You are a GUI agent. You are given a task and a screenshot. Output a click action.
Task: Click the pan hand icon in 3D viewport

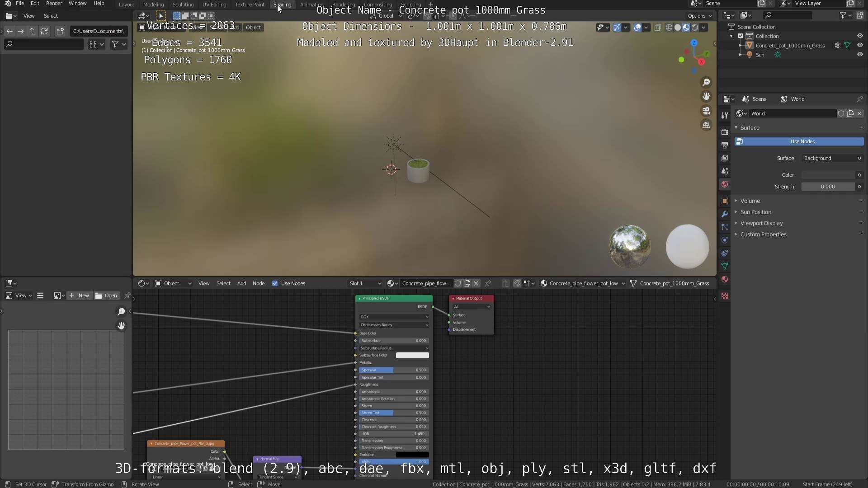tap(706, 96)
